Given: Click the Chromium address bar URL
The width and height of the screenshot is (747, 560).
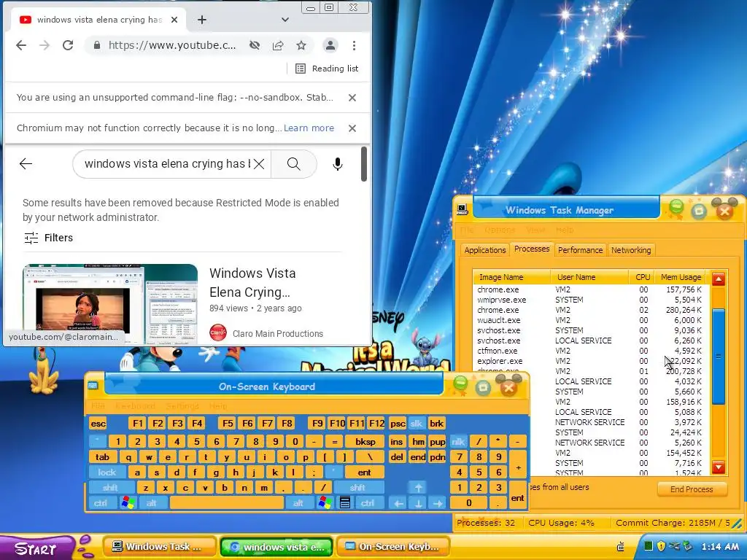Looking at the screenshot, I should (172, 45).
